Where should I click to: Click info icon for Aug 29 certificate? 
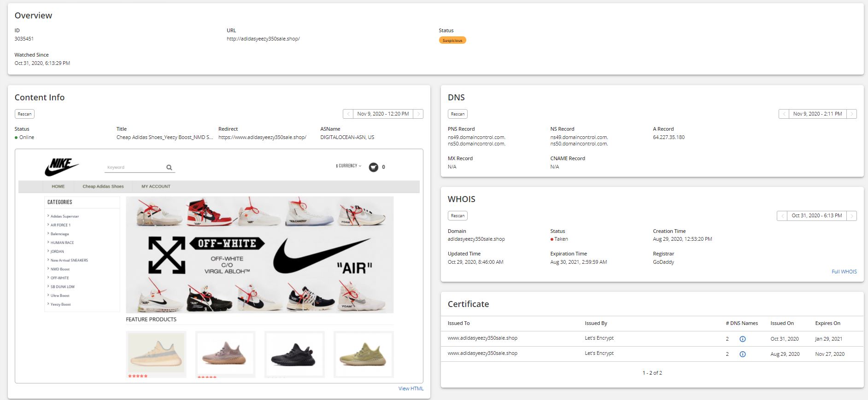(x=742, y=354)
